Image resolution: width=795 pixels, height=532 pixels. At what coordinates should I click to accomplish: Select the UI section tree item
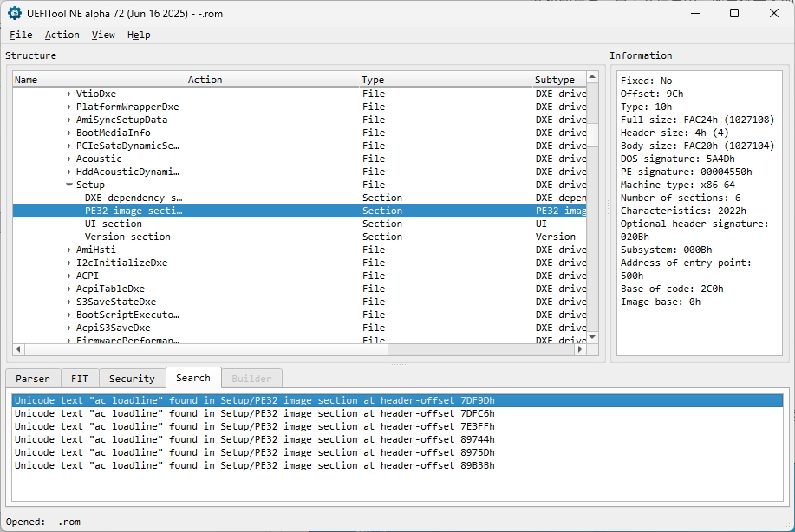(x=113, y=224)
